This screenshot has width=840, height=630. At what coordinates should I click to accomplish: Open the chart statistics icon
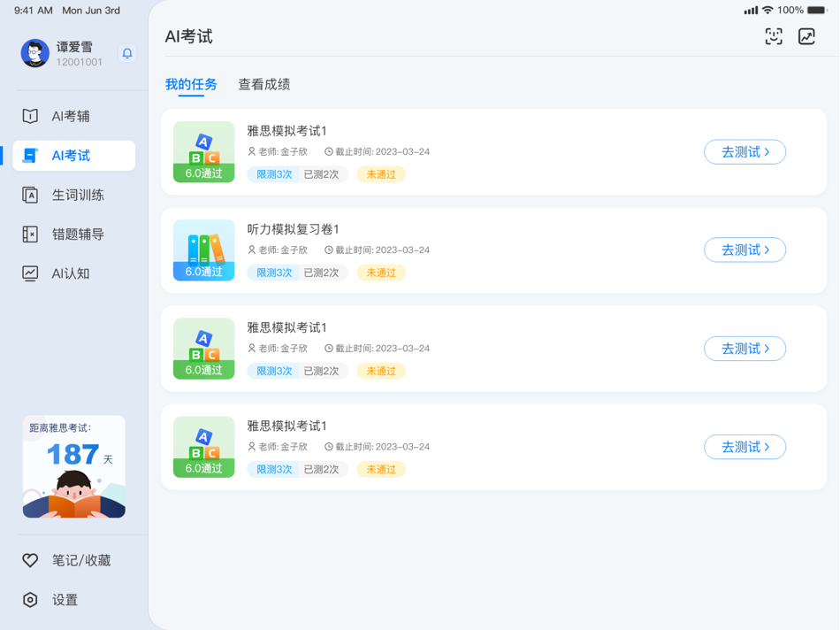[806, 36]
